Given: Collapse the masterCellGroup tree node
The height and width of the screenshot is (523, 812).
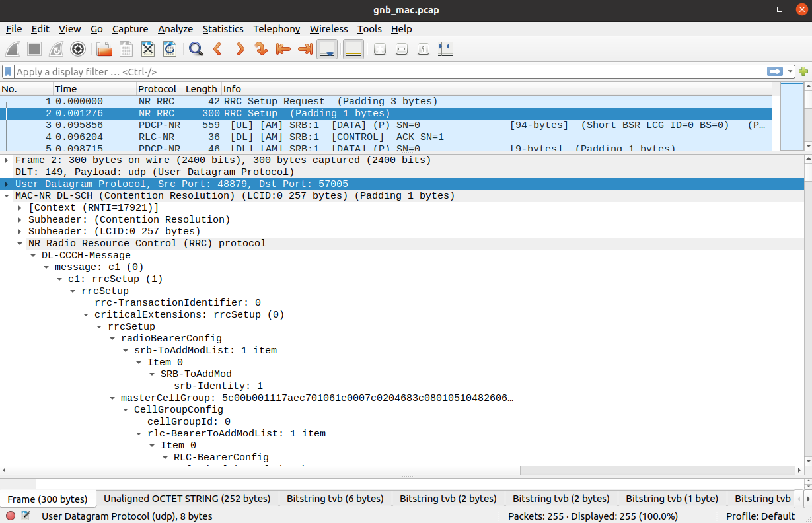Looking at the screenshot, I should tap(112, 398).
